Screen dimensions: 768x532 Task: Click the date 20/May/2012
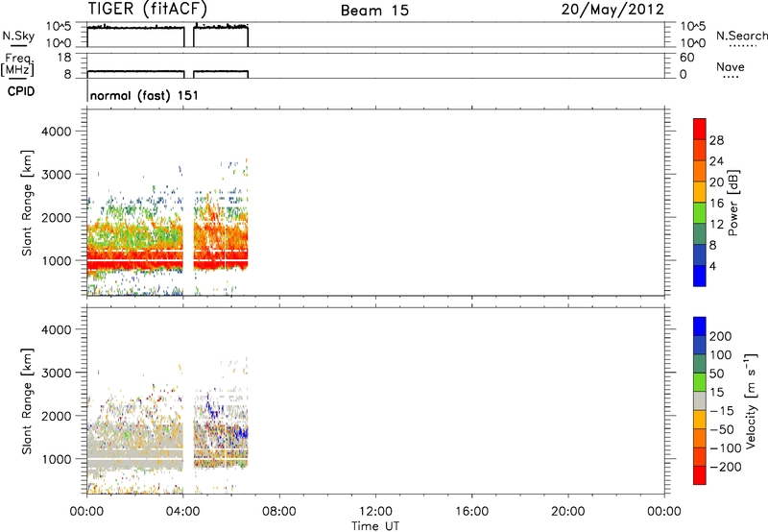click(x=612, y=10)
